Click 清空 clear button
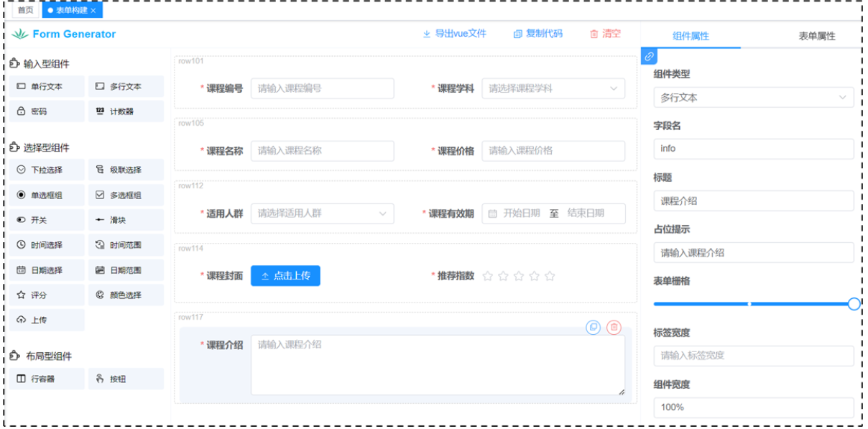 tap(605, 34)
